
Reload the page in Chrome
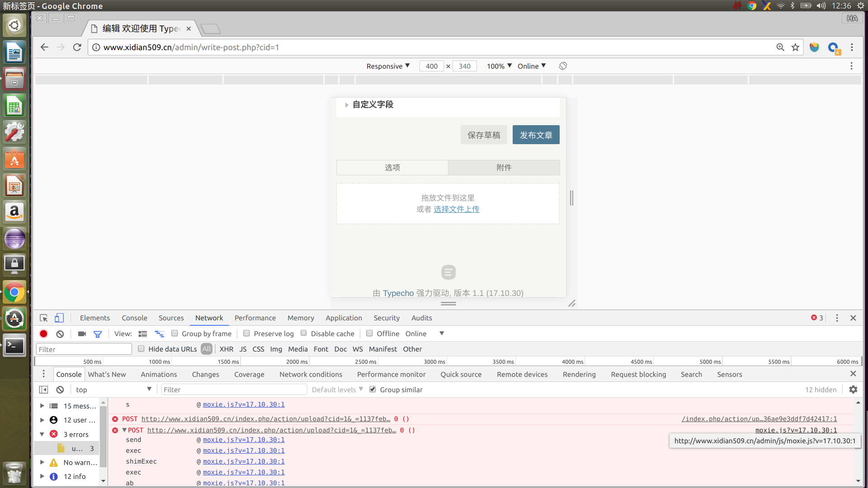click(x=77, y=47)
